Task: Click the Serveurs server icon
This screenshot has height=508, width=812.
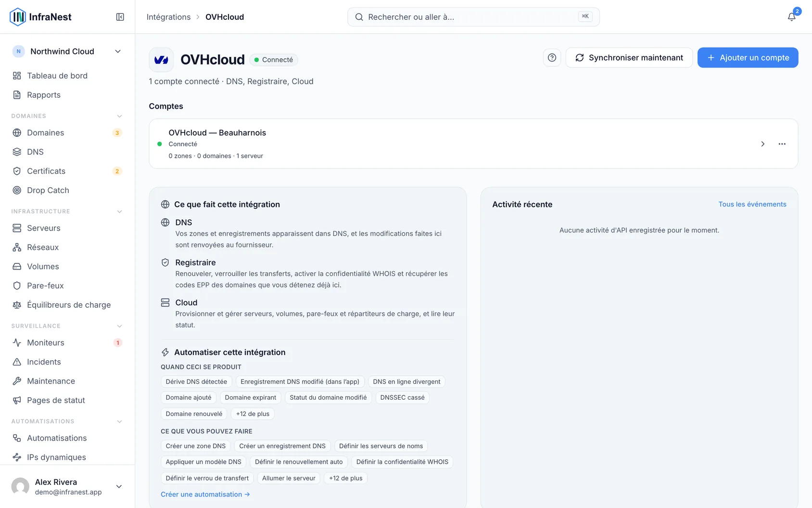Action: (17, 228)
